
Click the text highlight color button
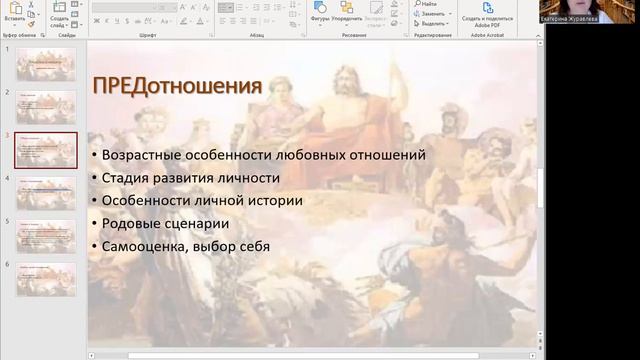tap(184, 21)
